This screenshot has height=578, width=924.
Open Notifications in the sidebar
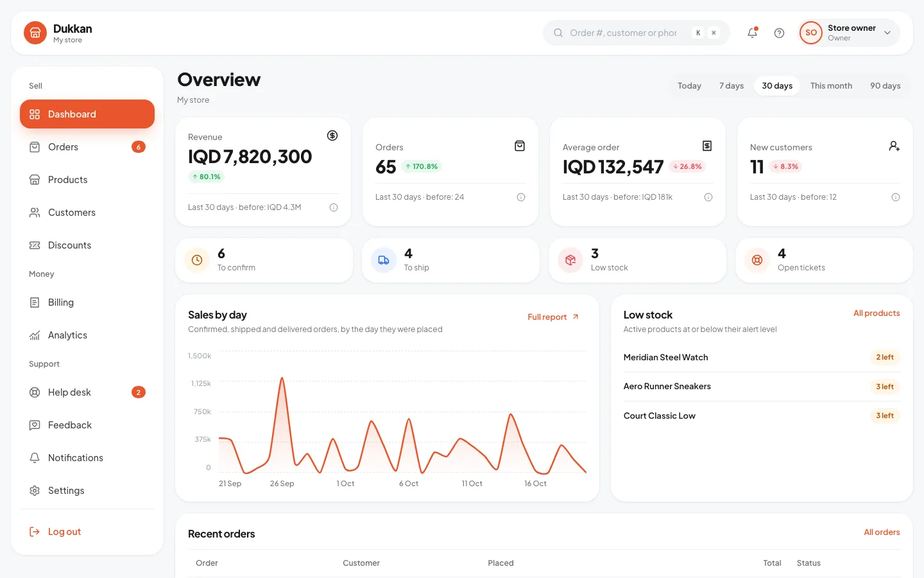[87, 458]
